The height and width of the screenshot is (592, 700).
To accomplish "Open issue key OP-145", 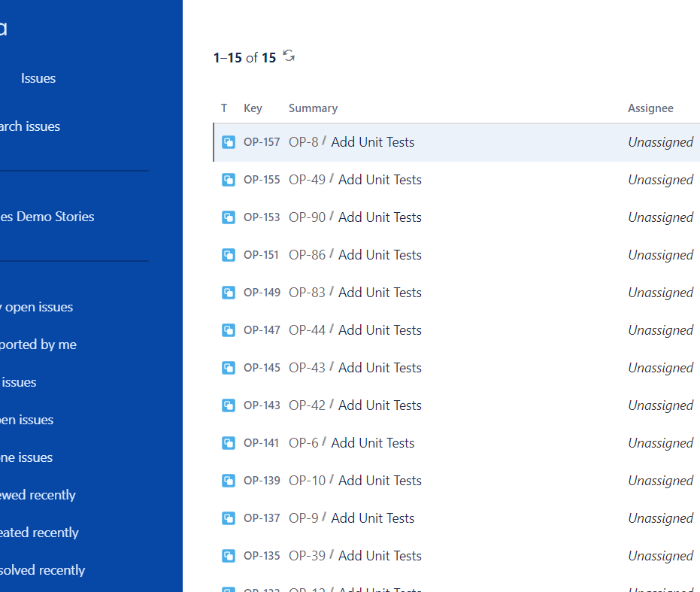I will point(262,367).
